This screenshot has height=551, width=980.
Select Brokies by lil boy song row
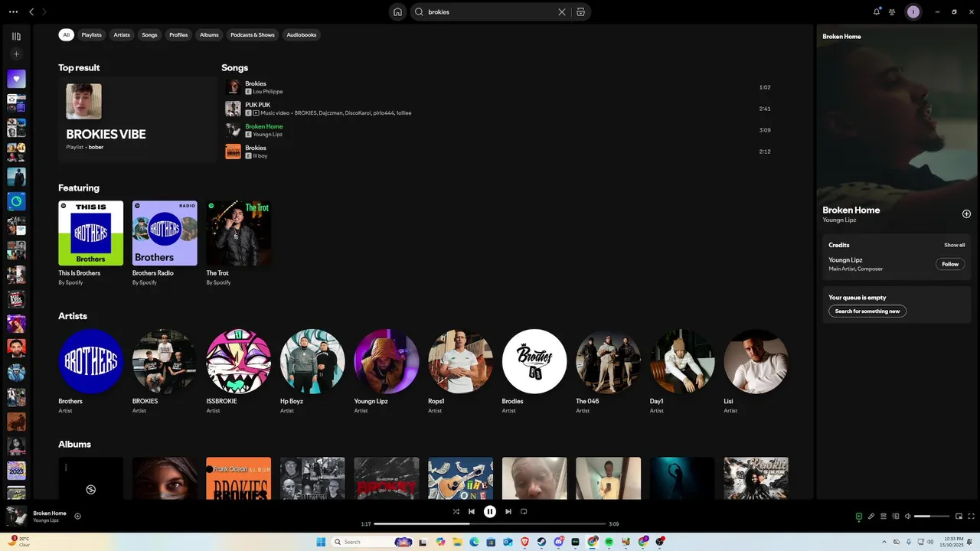pyautogui.click(x=498, y=152)
